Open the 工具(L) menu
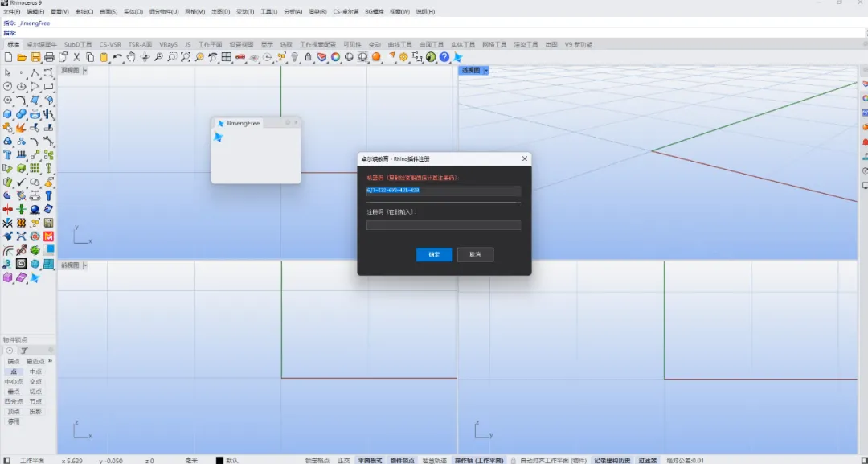The image size is (868, 464). tap(268, 11)
